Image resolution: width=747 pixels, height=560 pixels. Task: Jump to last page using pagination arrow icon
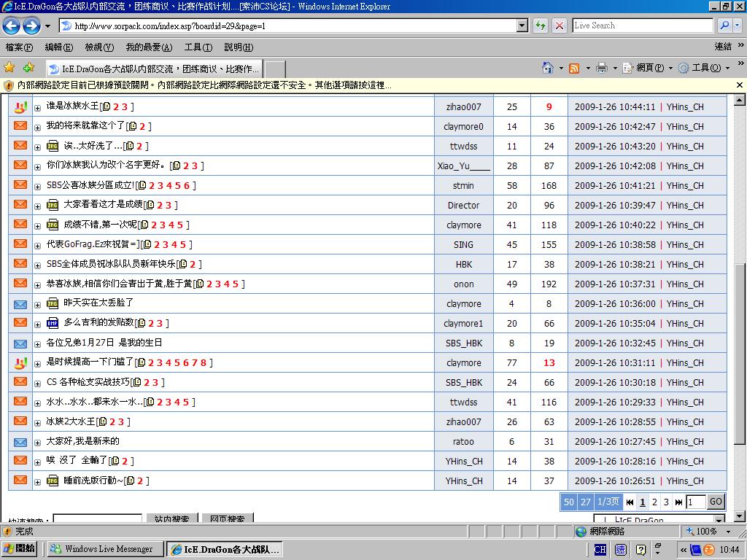coord(678,502)
